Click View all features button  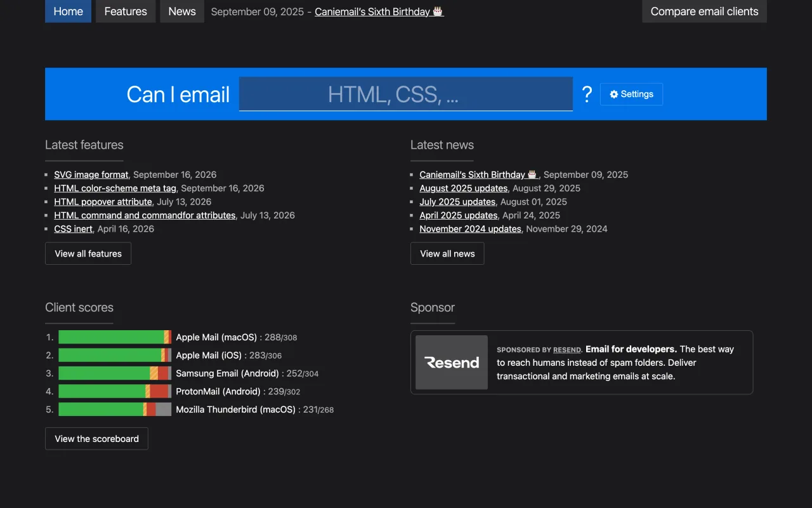[88, 253]
